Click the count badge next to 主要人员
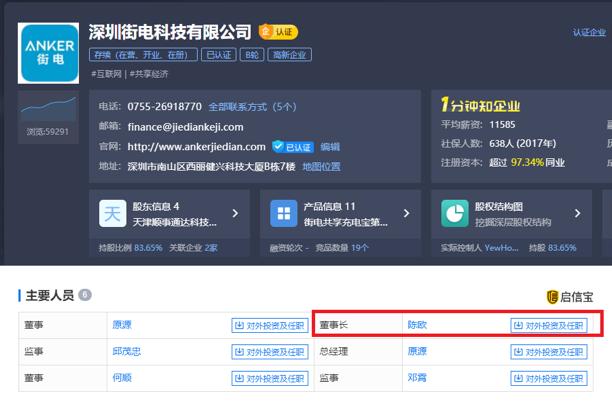The width and height of the screenshot is (612, 404). pos(85,295)
